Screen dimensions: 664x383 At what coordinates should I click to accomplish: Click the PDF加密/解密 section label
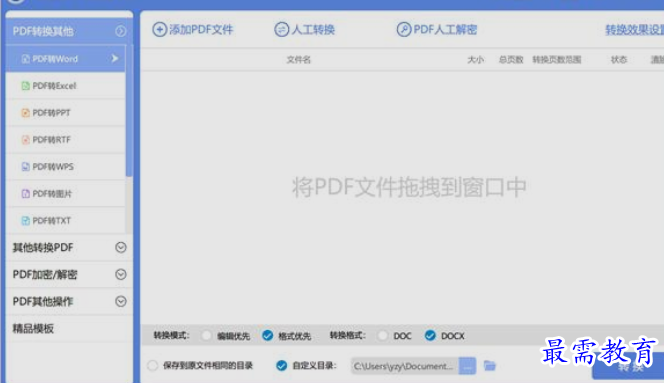click(x=45, y=275)
